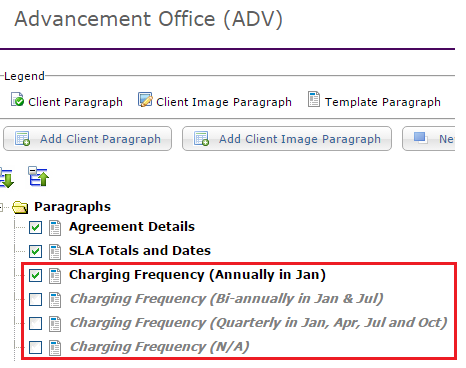Screen dimensions: 466x368
Task: Click the partially visible Ne... button
Action: click(429, 139)
